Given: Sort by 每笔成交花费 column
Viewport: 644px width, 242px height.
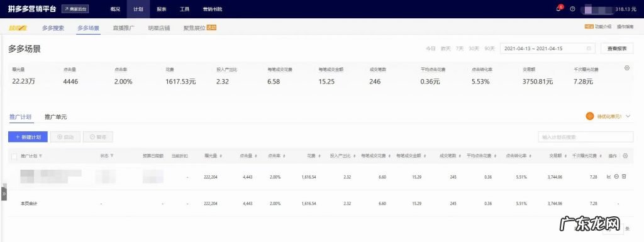Looking at the screenshot, I should click(390, 156).
